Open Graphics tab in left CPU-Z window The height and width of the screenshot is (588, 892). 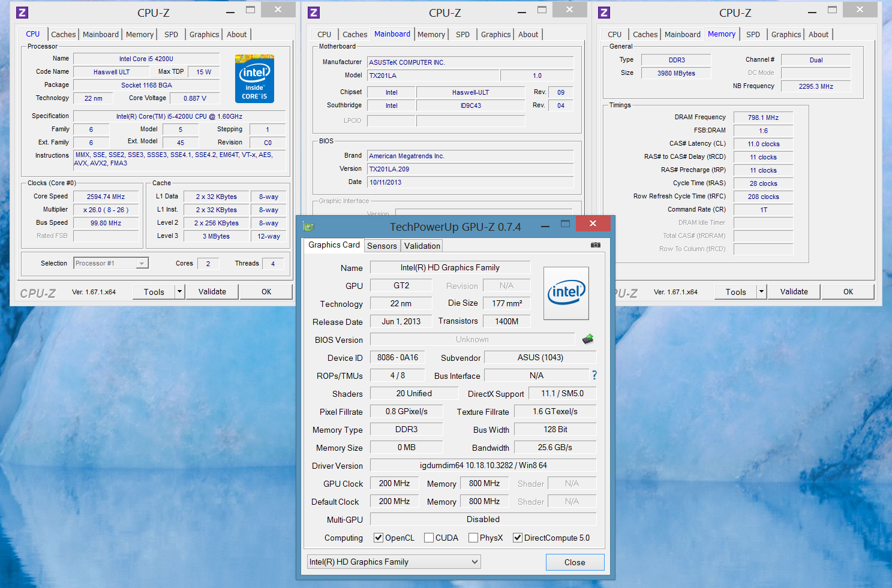coord(204,34)
